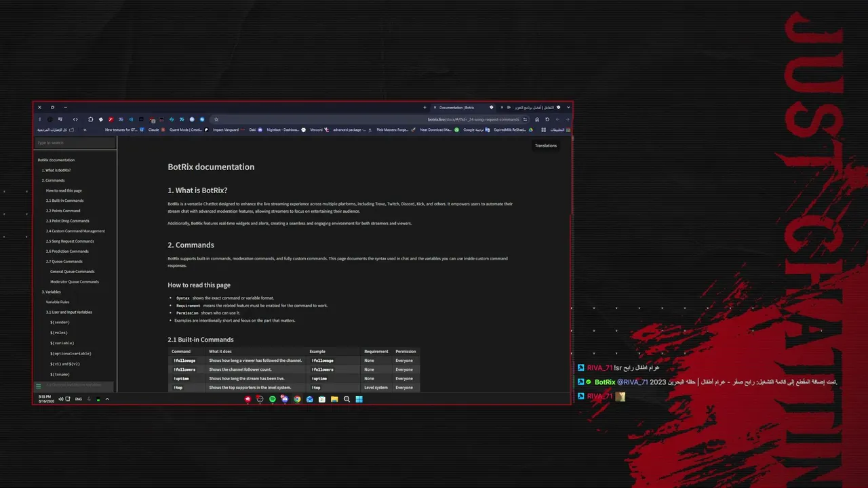Switch the ENG input language indicator
The image size is (868, 488).
[x=78, y=399]
